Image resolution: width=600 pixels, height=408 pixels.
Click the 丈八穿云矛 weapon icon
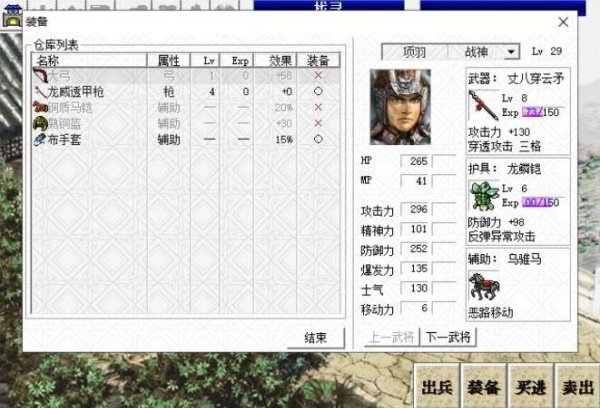[482, 106]
